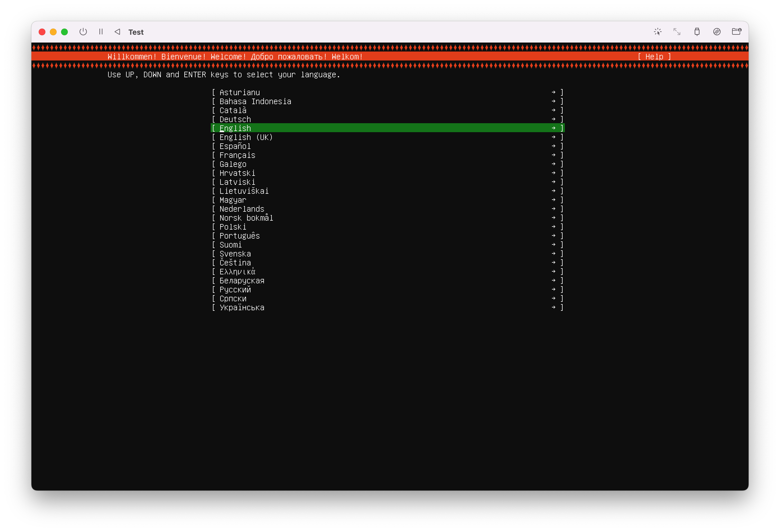Expand the arrow beside Українська
This screenshot has width=780, height=532.
click(553, 307)
